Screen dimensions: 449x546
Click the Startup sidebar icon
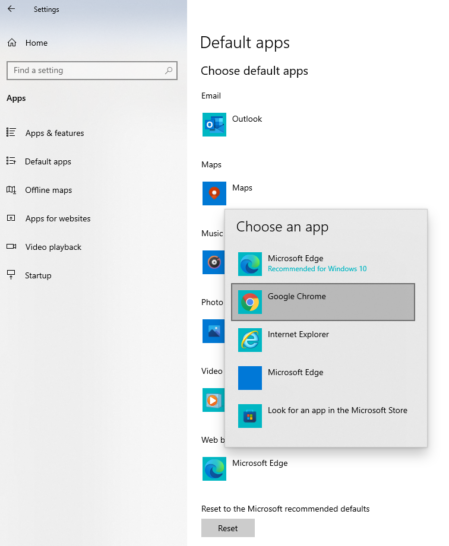[x=11, y=275]
